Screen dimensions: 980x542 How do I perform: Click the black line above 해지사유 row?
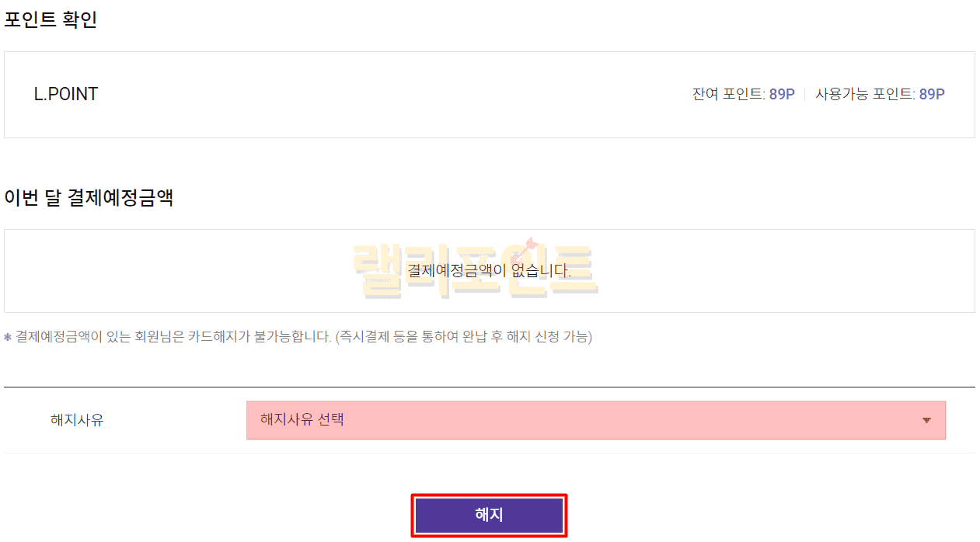(489, 387)
